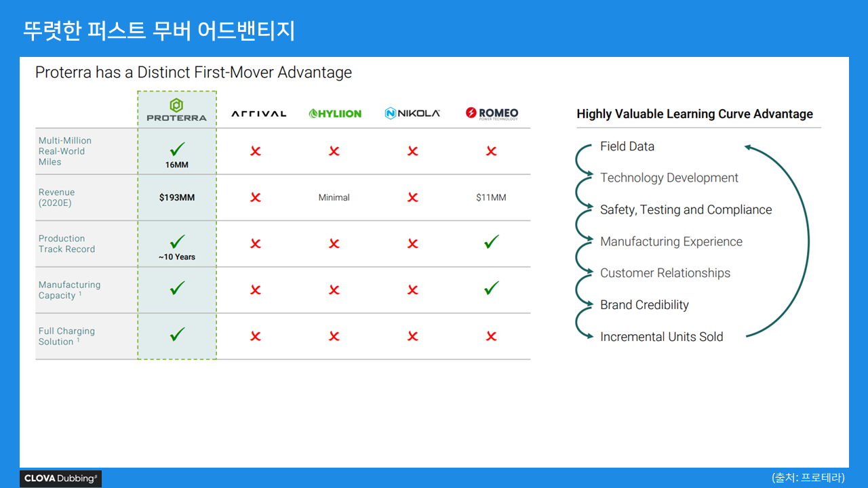
Task: Click Proterra's checkmark for Manufacturing Capacity
Action: click(x=177, y=288)
